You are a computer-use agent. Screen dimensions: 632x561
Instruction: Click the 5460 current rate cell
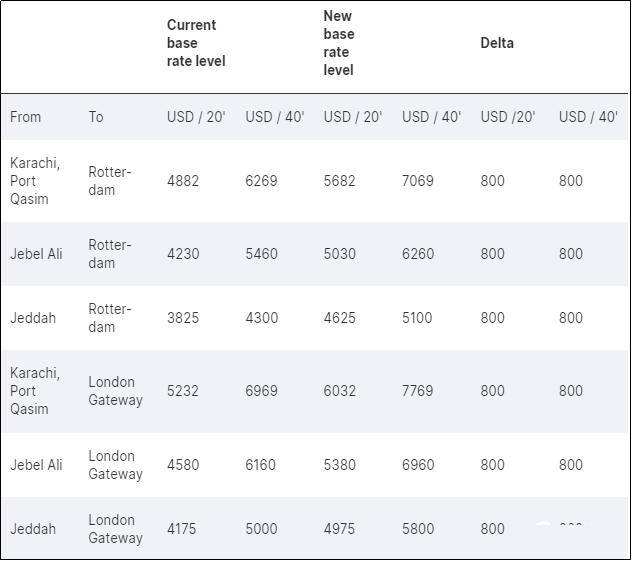[x=261, y=254]
